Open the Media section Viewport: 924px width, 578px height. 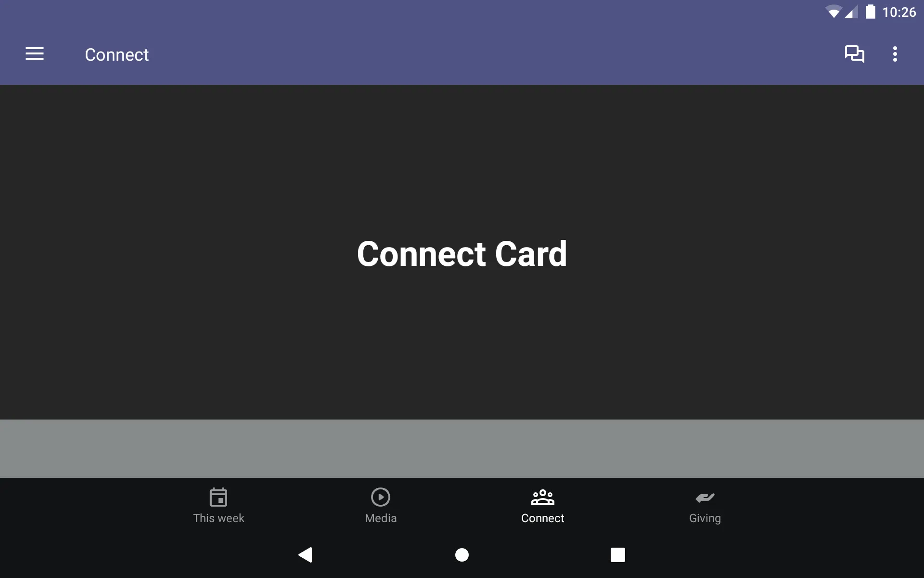pyautogui.click(x=381, y=505)
